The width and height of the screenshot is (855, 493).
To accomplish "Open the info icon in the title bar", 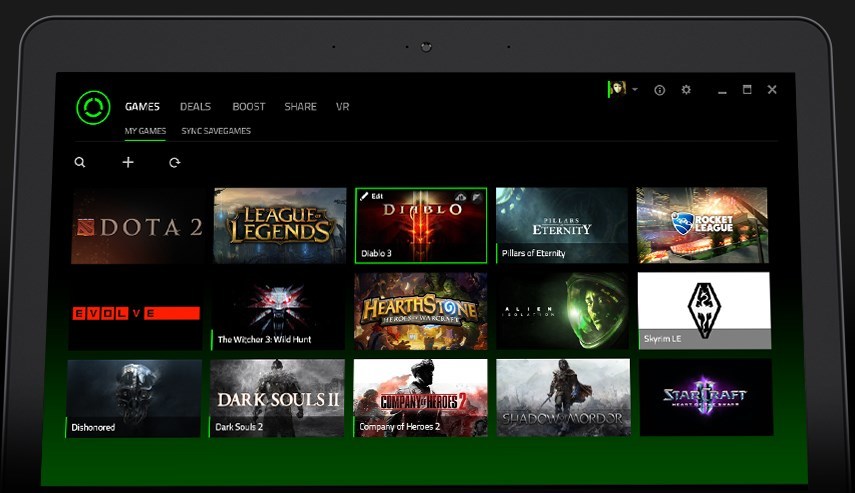I will tap(659, 90).
